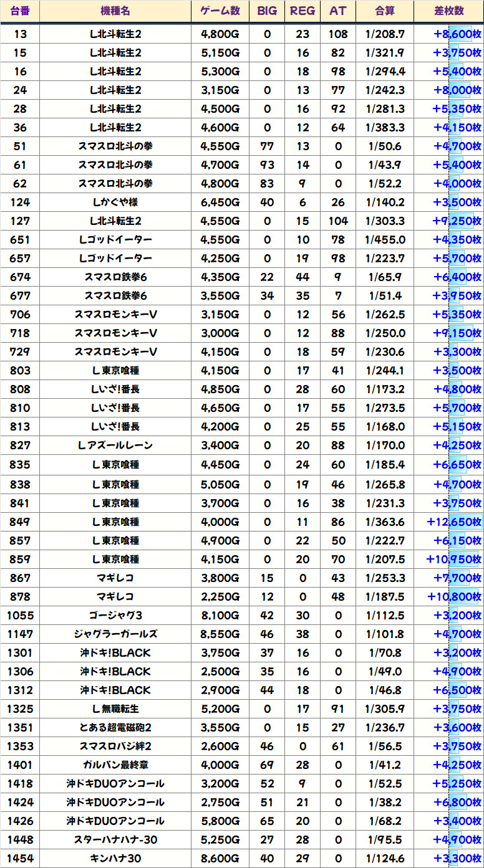484x868 pixels.
Task: Click the REG column header
Action: 302,11
